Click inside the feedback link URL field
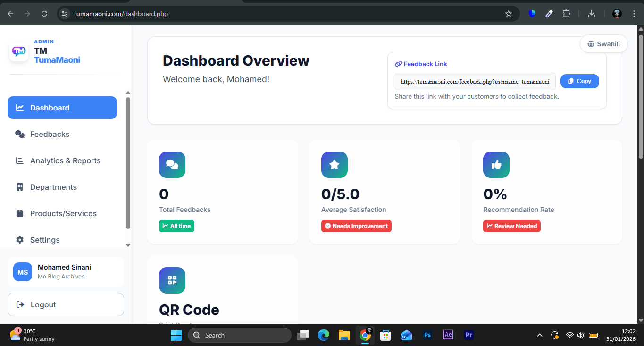This screenshot has height=346, width=644. click(475, 81)
